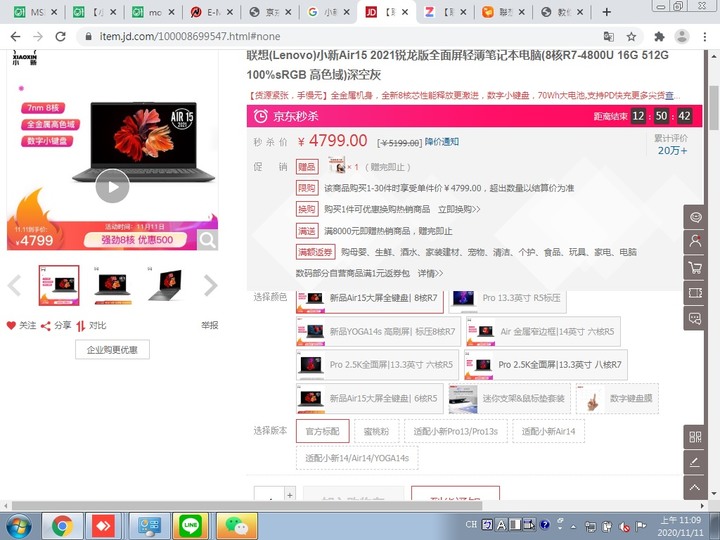Select Pro 2.5K全面屏 13.3英寸 六核R5 option
Screen dimensions: 720x540
(377, 365)
